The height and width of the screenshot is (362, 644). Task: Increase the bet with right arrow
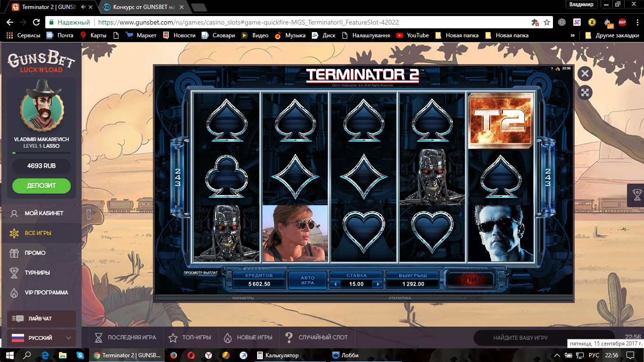pyautogui.click(x=377, y=284)
